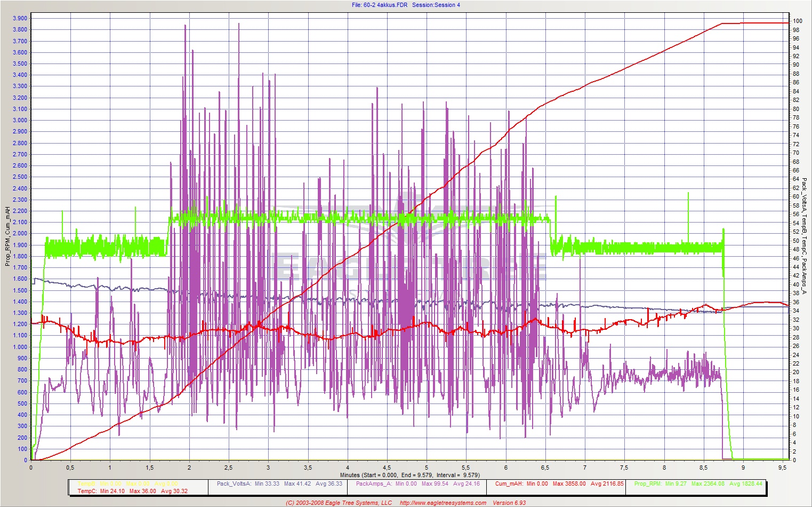Click the yellow TempB legend entry
This screenshot has width=812, height=507.
click(x=128, y=484)
